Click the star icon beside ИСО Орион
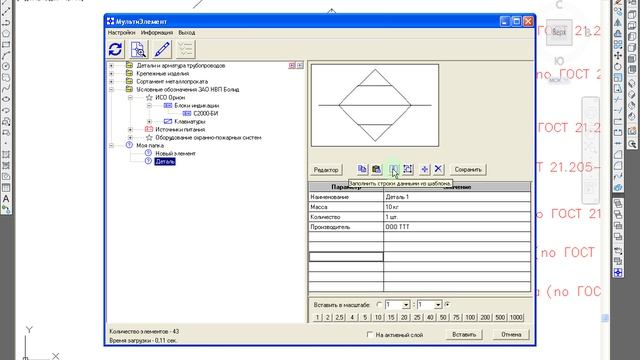Screen dimensions: 640x360 click(x=149, y=98)
